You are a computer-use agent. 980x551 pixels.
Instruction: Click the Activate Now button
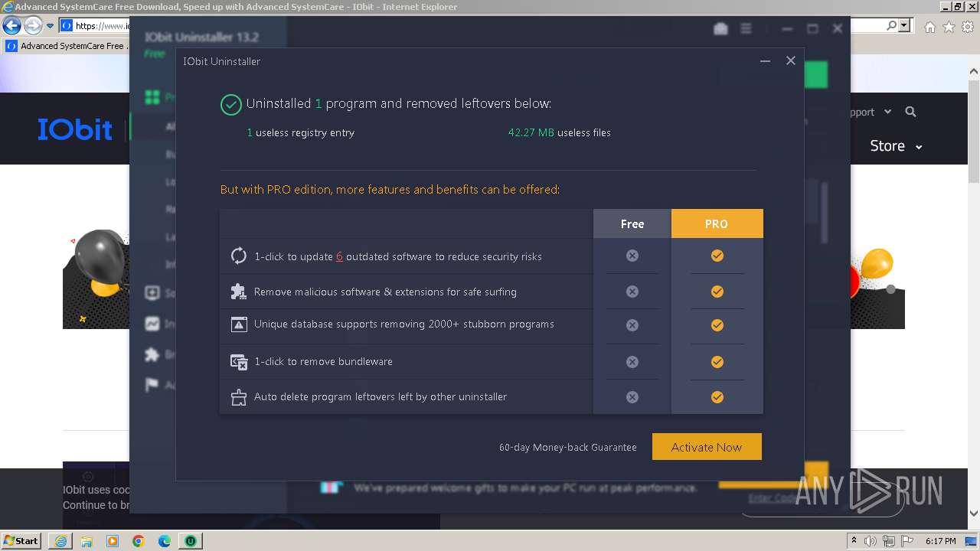point(707,447)
